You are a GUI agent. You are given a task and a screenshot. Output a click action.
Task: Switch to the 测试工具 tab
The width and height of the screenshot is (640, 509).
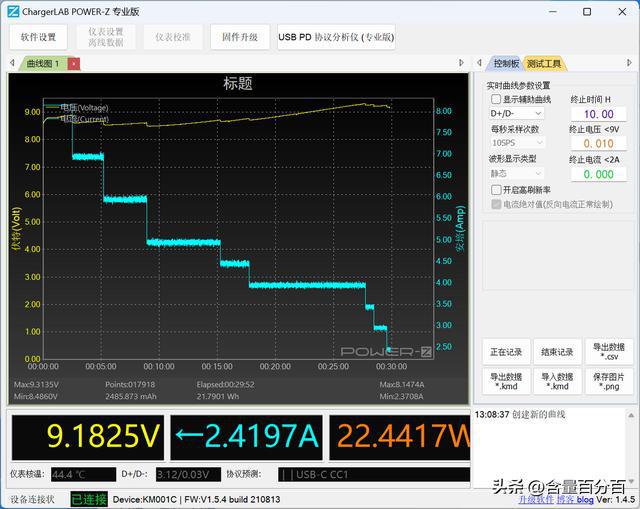(544, 64)
